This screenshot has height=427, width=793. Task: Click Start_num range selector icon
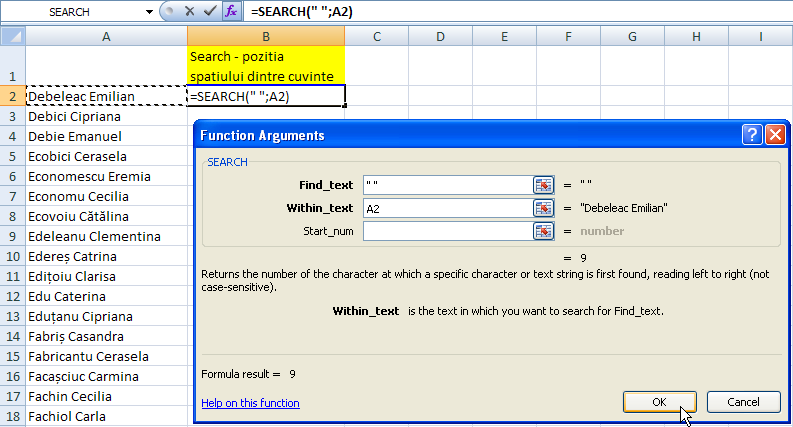pos(543,231)
